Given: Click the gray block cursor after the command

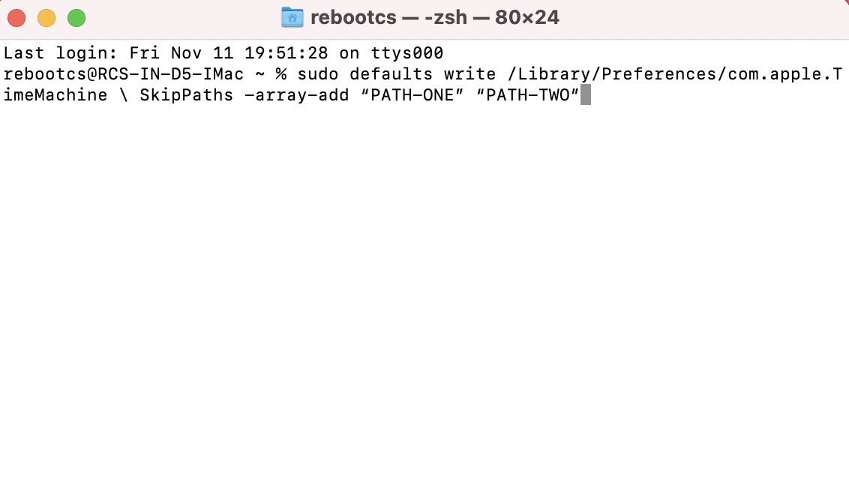Looking at the screenshot, I should [x=586, y=95].
